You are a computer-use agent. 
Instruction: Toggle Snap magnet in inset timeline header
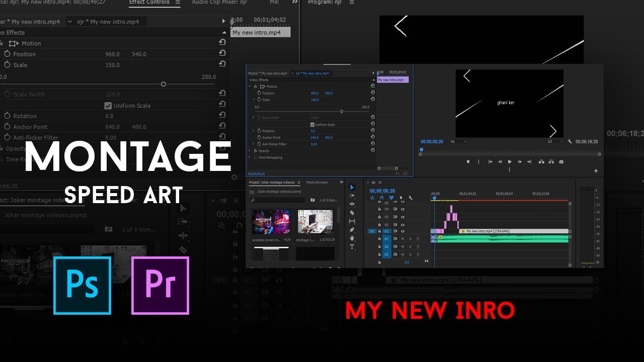coord(381,198)
